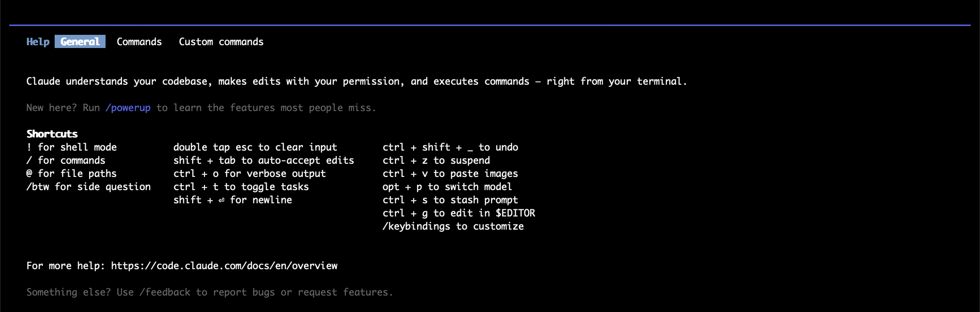Click the /keybindings to customize entry
The image size is (980, 312).
pos(453,226)
